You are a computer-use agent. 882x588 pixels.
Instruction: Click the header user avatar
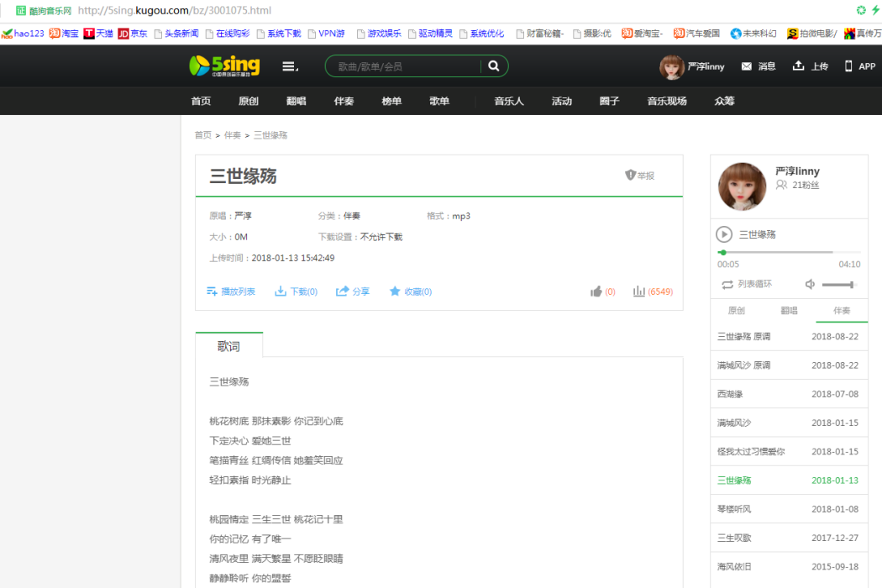672,67
